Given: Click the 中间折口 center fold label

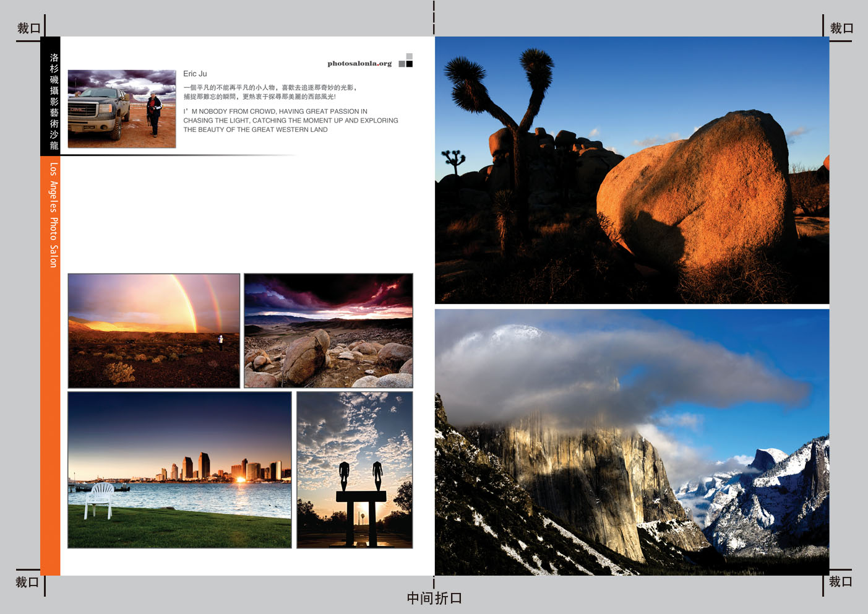Looking at the screenshot, I should pyautogui.click(x=434, y=599).
